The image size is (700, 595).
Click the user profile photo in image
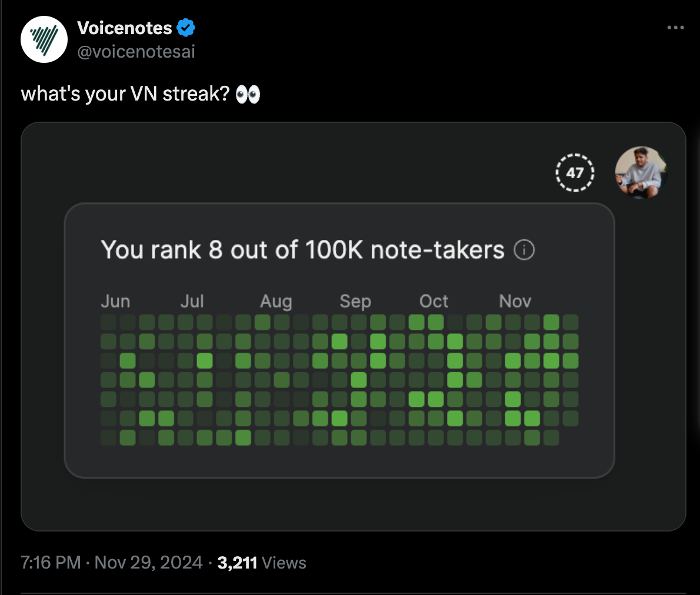tap(641, 173)
